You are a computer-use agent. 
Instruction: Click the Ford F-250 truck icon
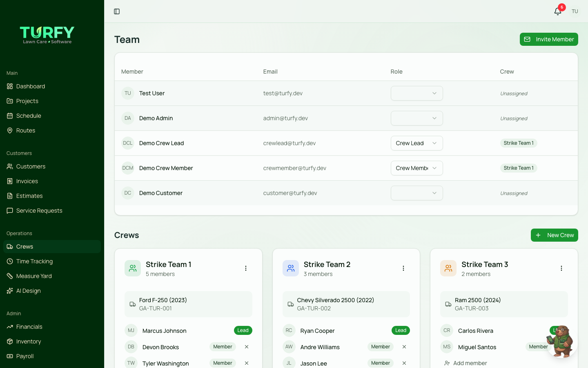(133, 304)
